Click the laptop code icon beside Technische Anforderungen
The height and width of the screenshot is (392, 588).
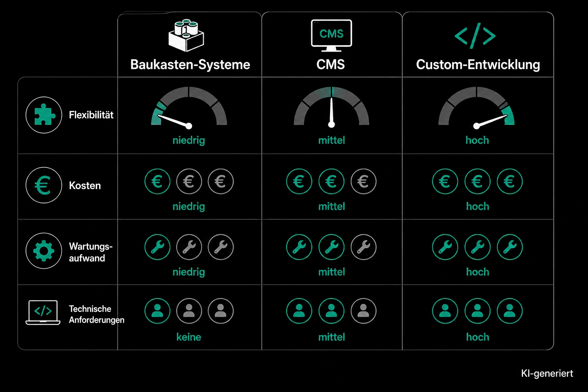pos(43,312)
